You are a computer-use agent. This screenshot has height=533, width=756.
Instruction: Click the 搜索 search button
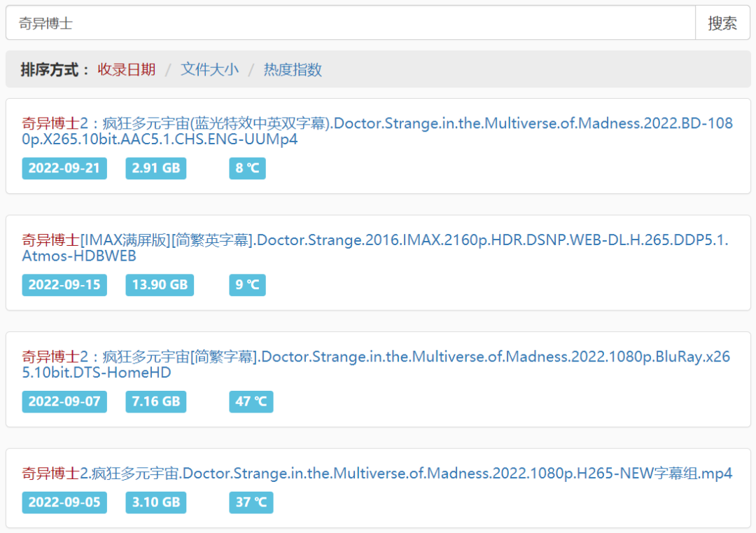click(x=722, y=22)
